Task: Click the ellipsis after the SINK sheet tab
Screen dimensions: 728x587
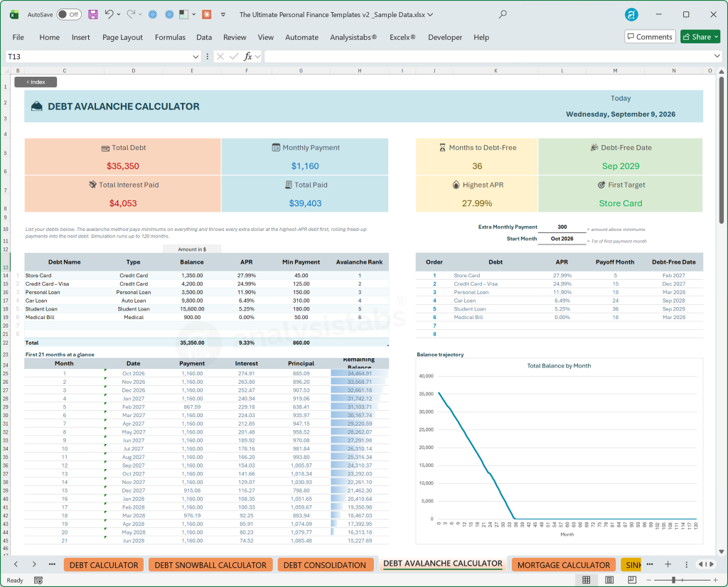Action: click(x=650, y=564)
